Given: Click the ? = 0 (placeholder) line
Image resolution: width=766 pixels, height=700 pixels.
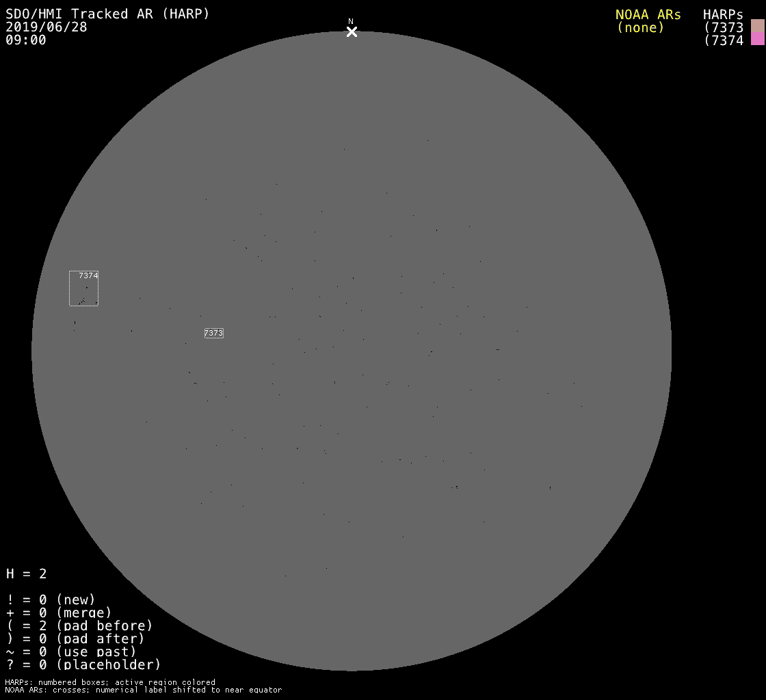Looking at the screenshot, I should pos(83,664).
